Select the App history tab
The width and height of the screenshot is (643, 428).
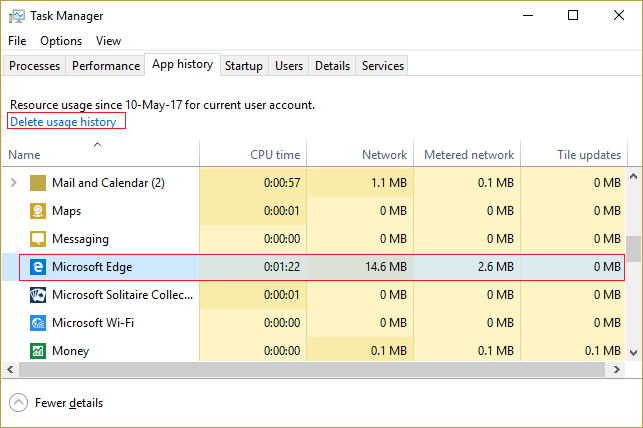182,64
